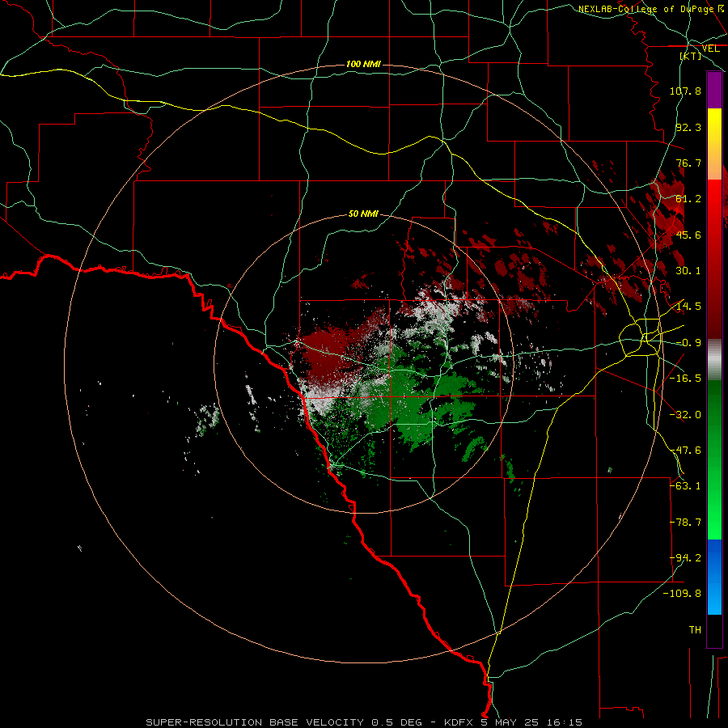Click the 45.6 legend value
Viewport: 728px width, 728px height.
click(688, 235)
